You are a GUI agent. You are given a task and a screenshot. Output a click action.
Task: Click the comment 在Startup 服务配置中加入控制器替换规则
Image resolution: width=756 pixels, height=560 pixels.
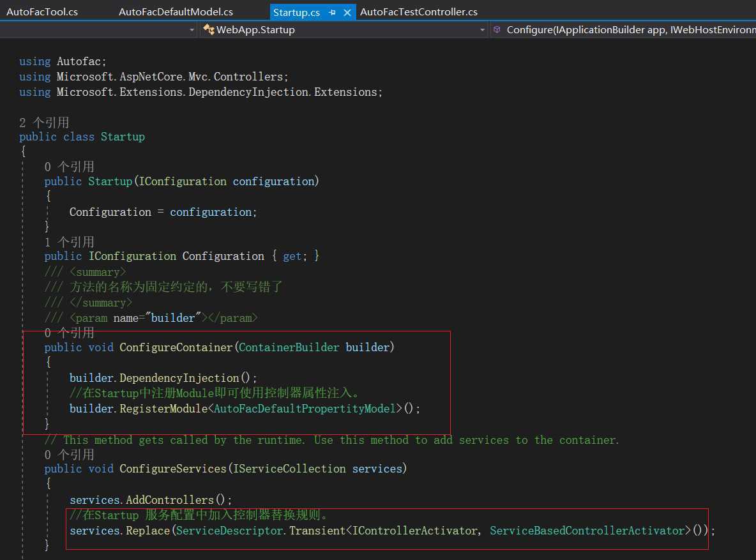pos(199,515)
